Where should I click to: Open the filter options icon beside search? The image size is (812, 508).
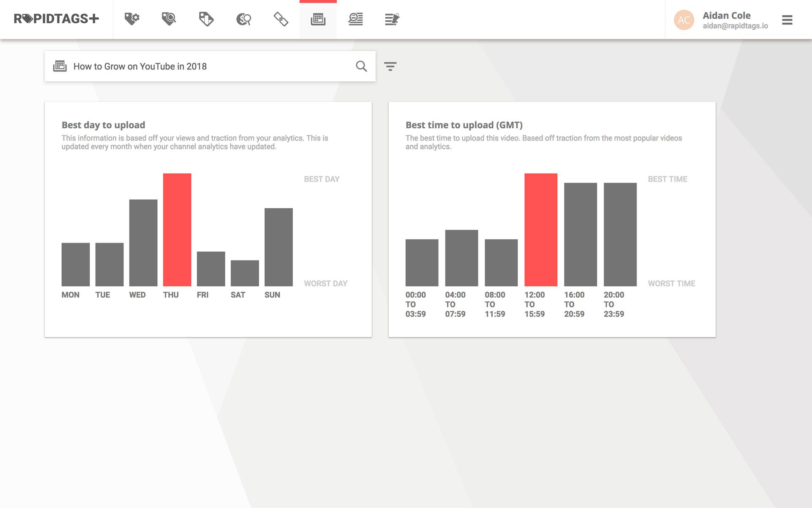point(390,66)
